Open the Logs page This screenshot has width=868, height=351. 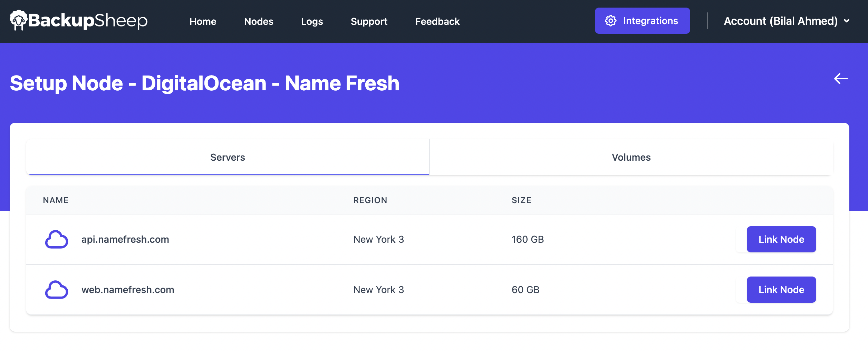tap(312, 21)
